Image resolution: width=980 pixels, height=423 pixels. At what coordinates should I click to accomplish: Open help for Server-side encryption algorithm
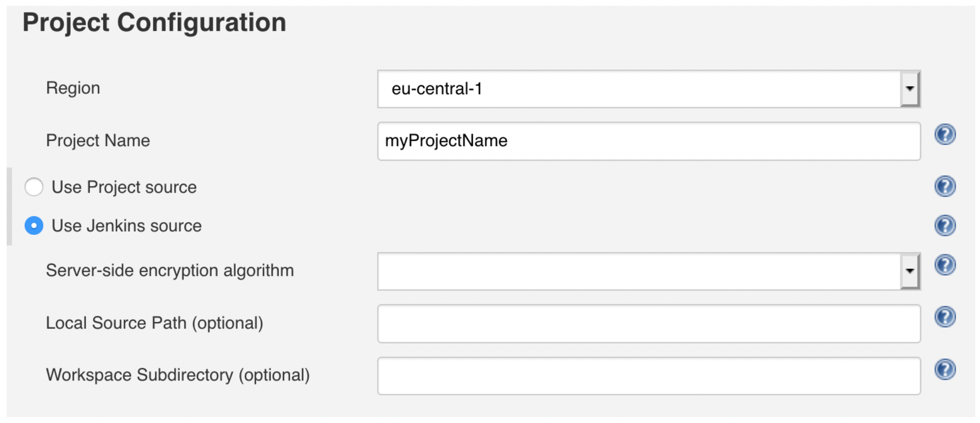(x=945, y=265)
